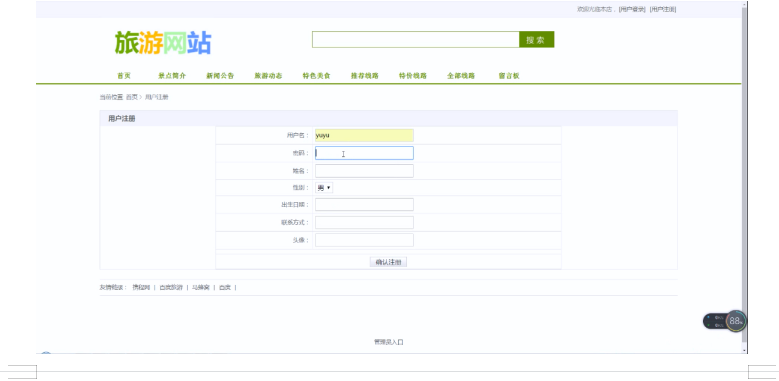This screenshot has height=381, width=779.
Task: Click the green 搜索 search button
Action: pos(537,40)
